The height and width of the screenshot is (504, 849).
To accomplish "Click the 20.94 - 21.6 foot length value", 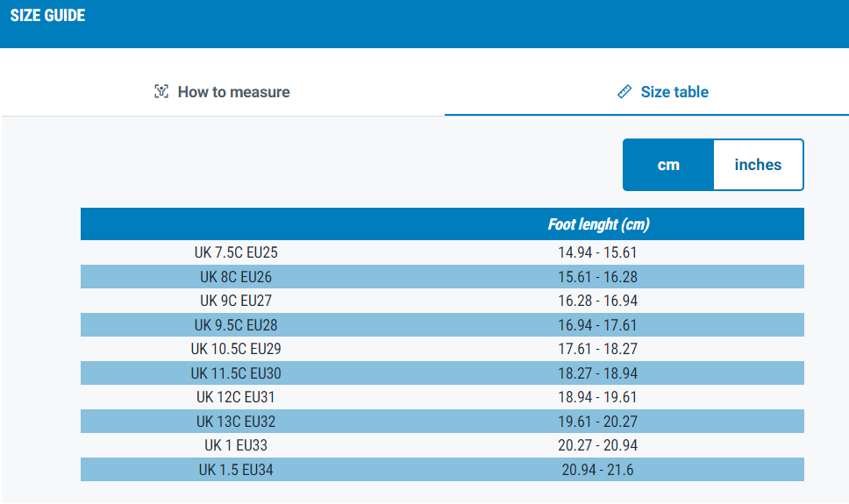I will click(x=598, y=469).
